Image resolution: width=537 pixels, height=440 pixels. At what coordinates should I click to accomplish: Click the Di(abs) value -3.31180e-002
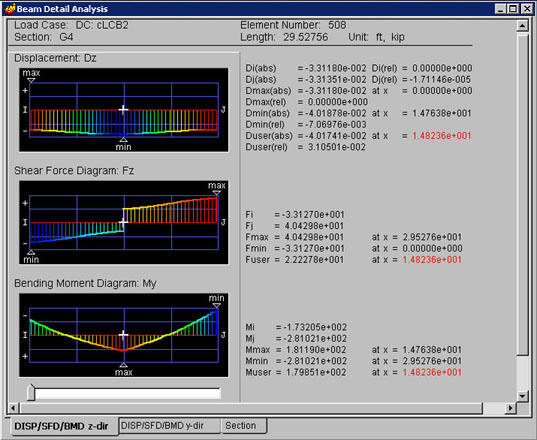(x=334, y=68)
